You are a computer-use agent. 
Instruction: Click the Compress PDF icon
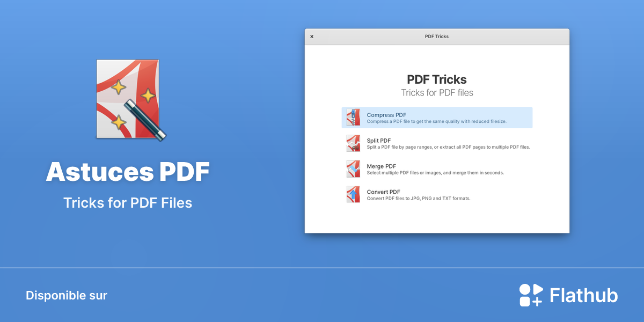(x=353, y=118)
